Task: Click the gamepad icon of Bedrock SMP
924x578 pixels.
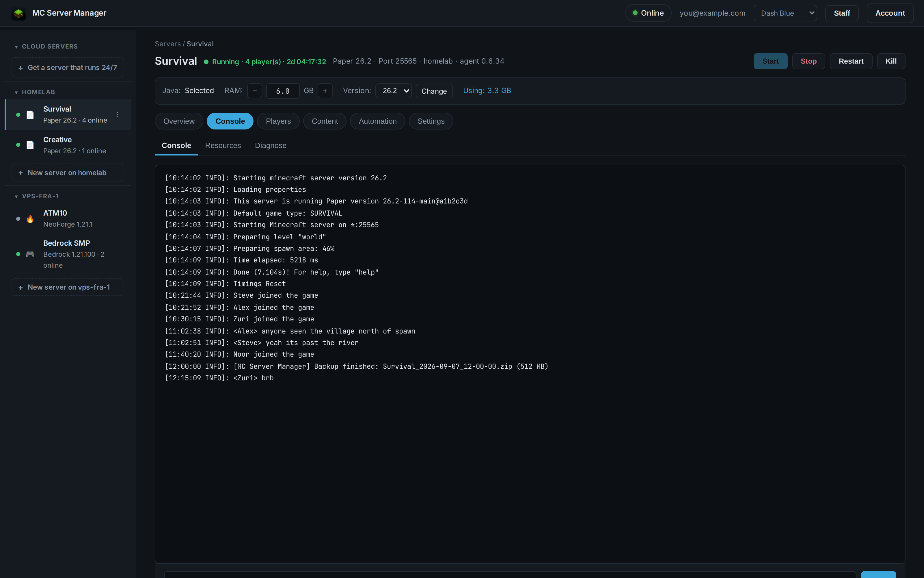Action: coord(30,254)
